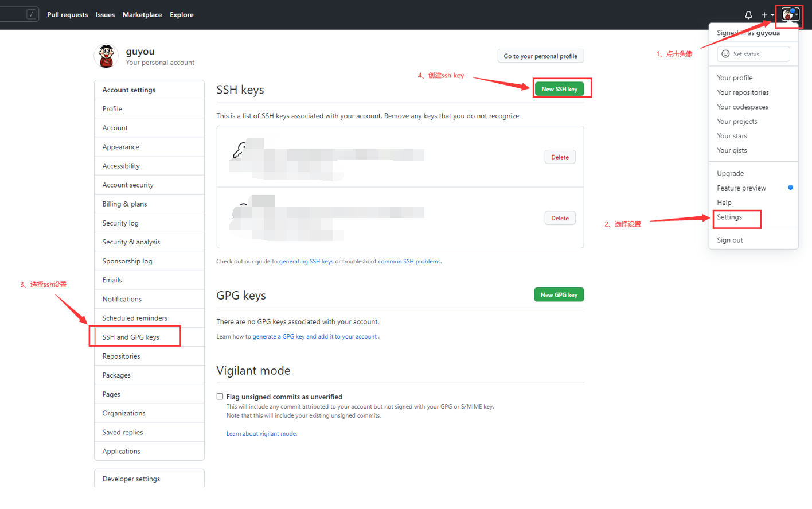Choose Your gists in avatar menu
Viewport: 812px width, 509px height.
[754, 150]
